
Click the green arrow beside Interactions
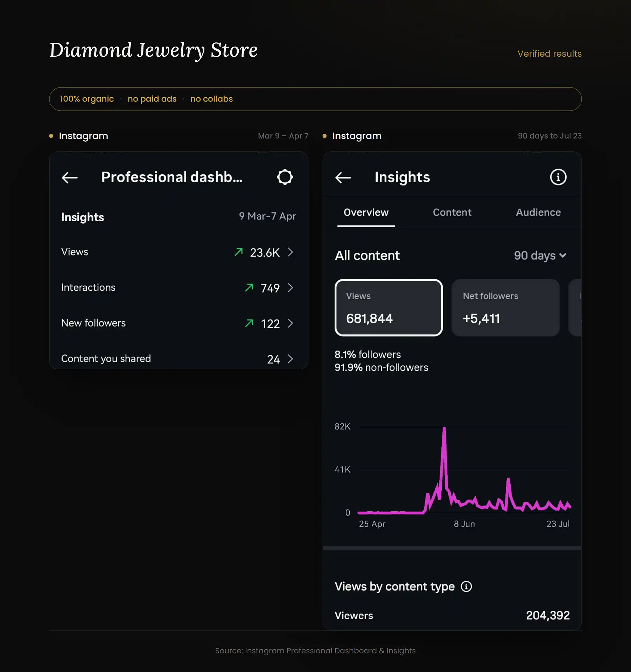[249, 288]
